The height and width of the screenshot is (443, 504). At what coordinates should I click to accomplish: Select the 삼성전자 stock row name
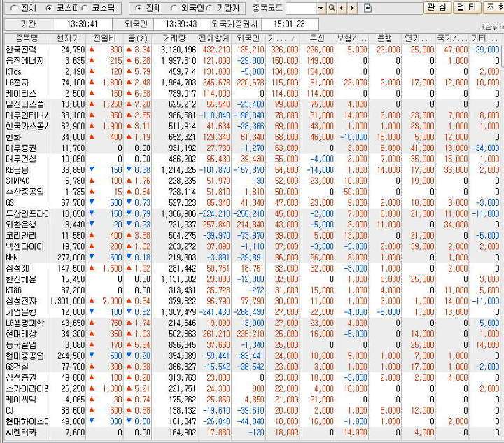tap(21, 301)
